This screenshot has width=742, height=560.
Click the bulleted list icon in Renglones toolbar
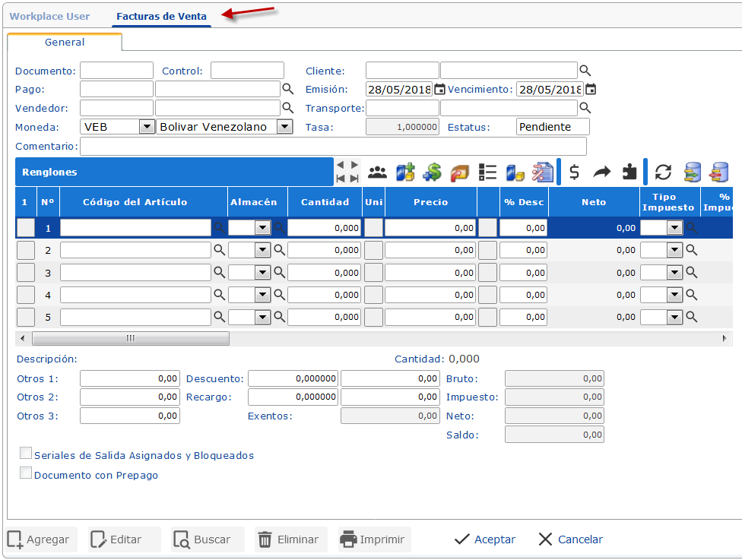487,172
